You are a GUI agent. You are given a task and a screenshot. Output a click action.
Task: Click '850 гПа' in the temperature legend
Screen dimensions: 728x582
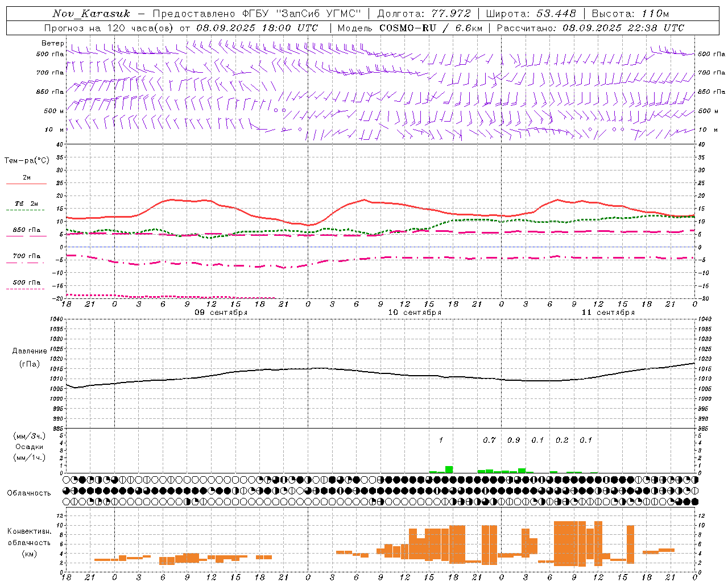click(x=26, y=230)
